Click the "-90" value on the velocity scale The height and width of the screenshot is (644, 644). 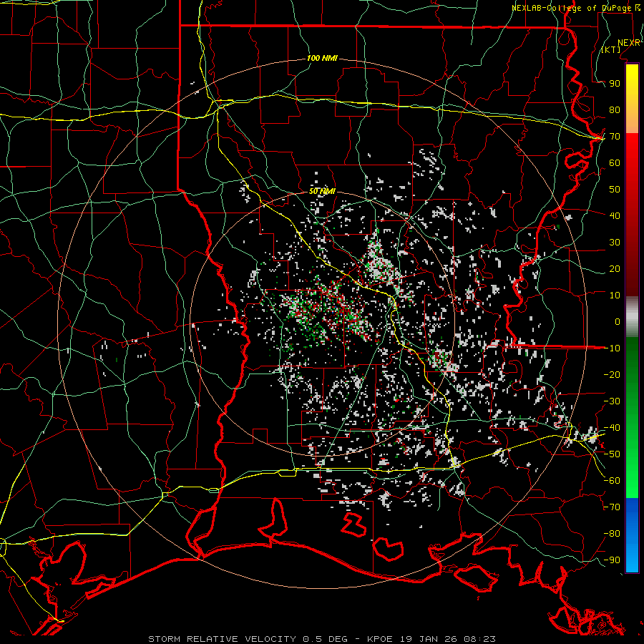click(x=612, y=560)
